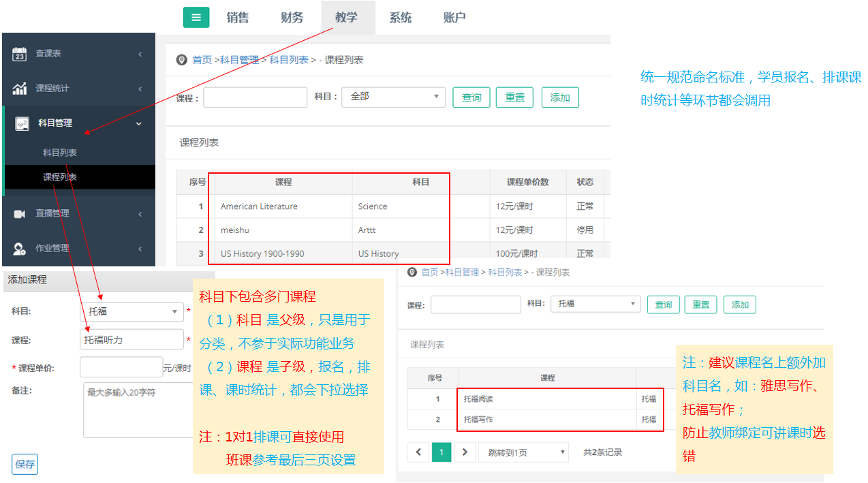Click the calendar icon beside 查课表
The height and width of the screenshot is (483, 868).
pyautogui.click(x=20, y=54)
